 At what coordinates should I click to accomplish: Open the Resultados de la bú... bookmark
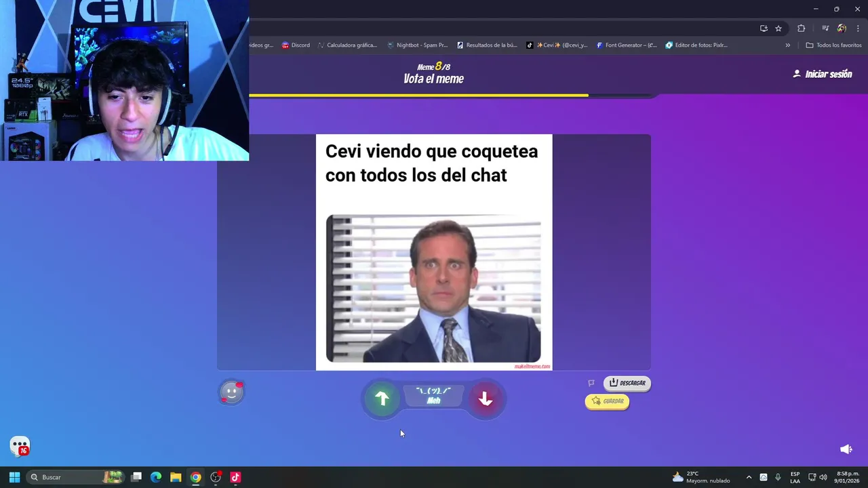pos(487,45)
